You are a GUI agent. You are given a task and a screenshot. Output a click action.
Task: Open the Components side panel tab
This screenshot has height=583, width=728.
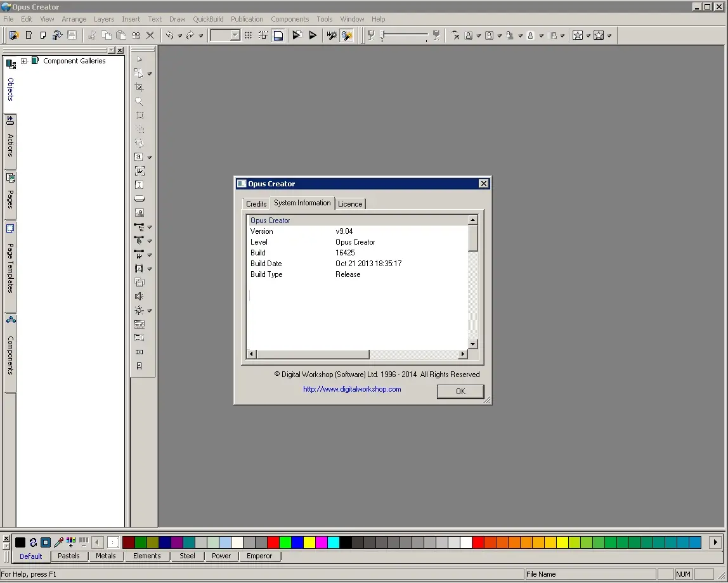pyautogui.click(x=10, y=352)
